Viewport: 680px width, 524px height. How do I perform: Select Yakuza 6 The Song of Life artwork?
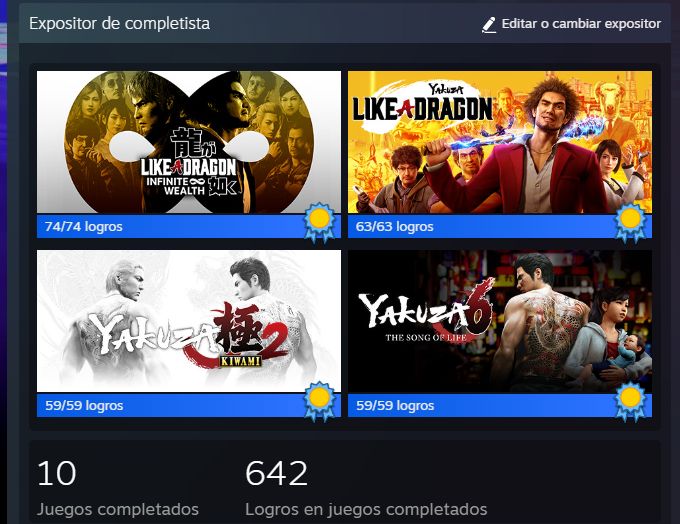click(500, 321)
